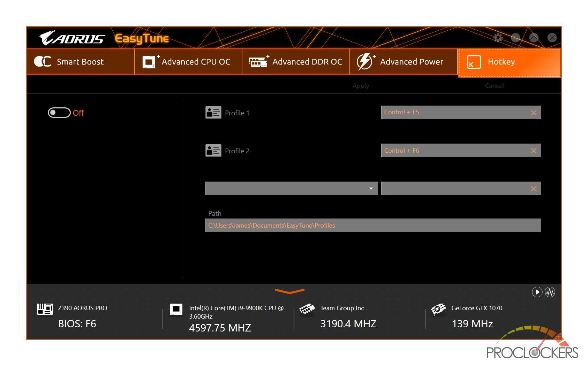Open the profile selection dropdown
The width and height of the screenshot is (588, 366).
pyautogui.click(x=291, y=188)
